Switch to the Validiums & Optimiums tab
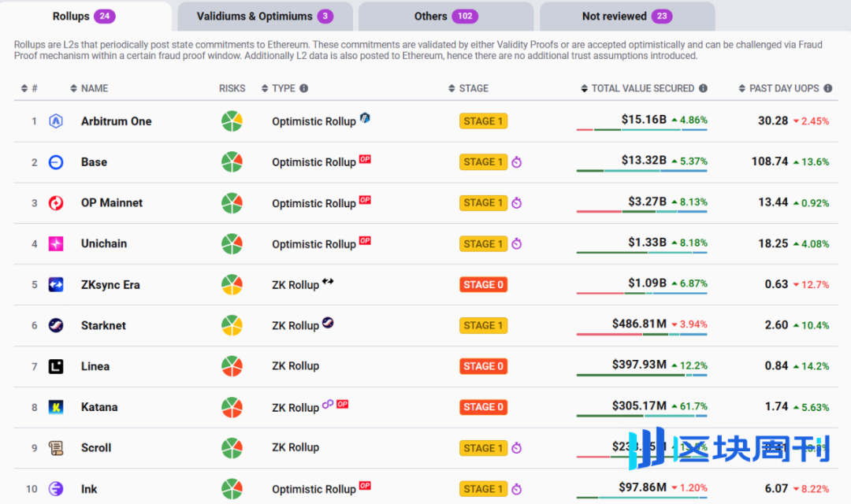This screenshot has width=851, height=504. (265, 17)
